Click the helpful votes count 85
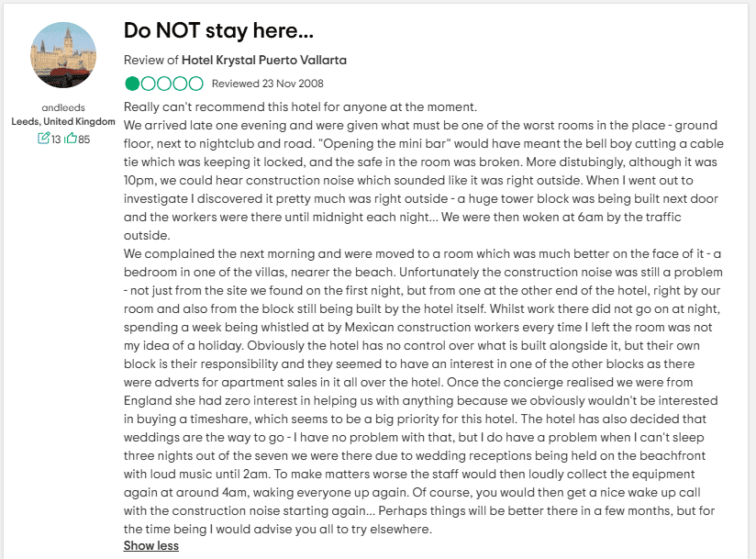The image size is (756, 559). [x=83, y=139]
